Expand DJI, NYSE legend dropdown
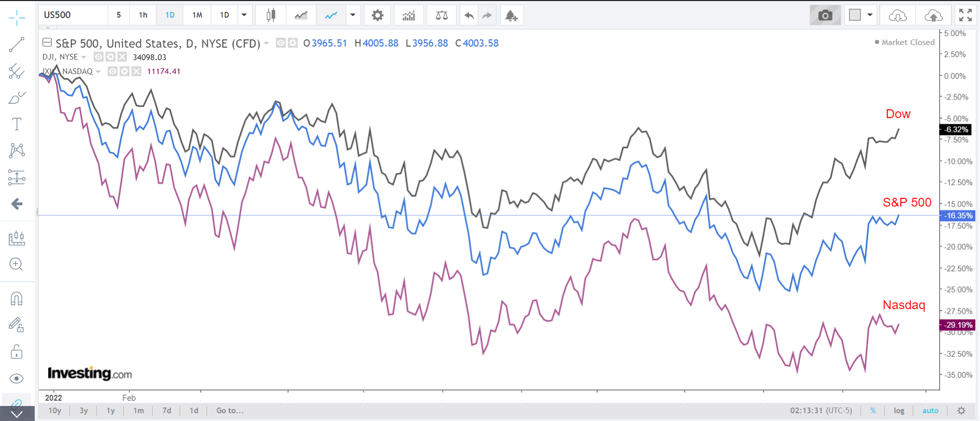The image size is (980, 421). (x=83, y=57)
